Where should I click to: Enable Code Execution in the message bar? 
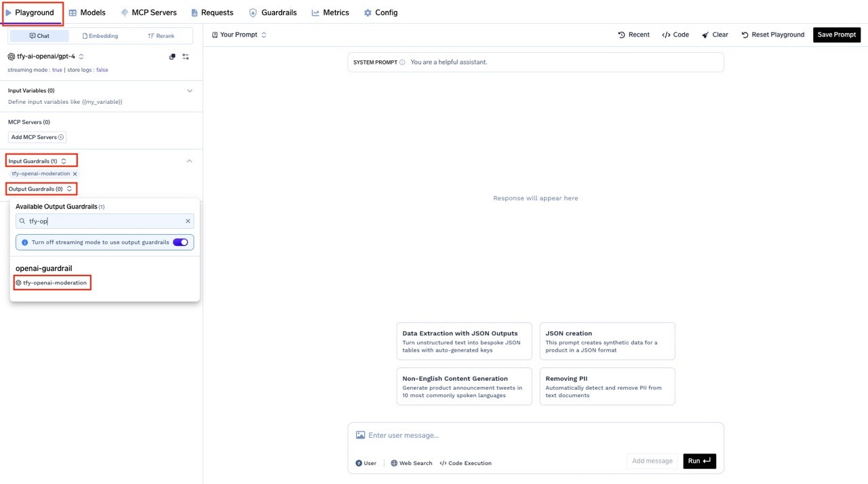(x=465, y=463)
